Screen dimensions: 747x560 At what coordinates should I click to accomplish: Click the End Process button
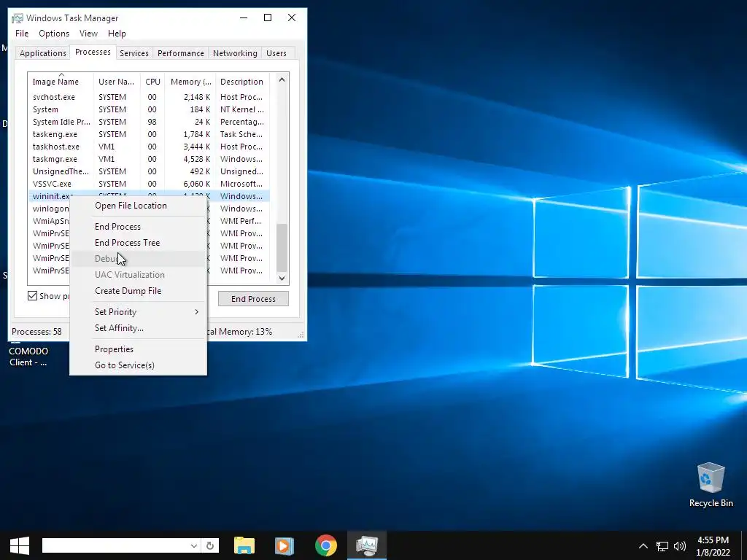point(253,298)
